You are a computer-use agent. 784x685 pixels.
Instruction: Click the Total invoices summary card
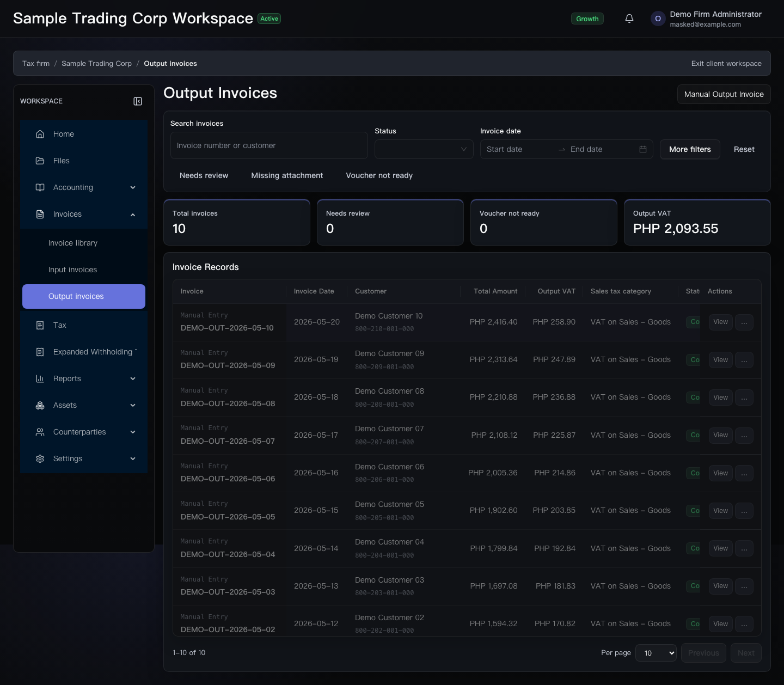click(x=237, y=222)
